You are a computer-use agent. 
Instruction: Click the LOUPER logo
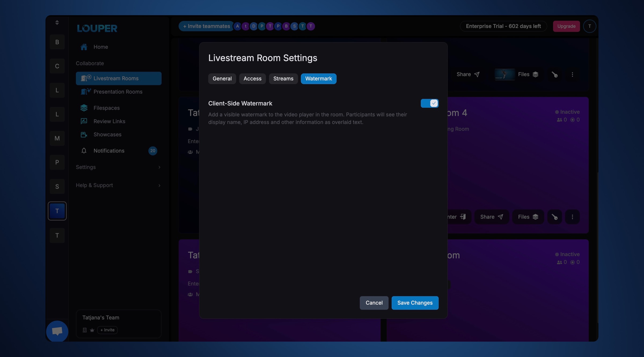pyautogui.click(x=97, y=28)
